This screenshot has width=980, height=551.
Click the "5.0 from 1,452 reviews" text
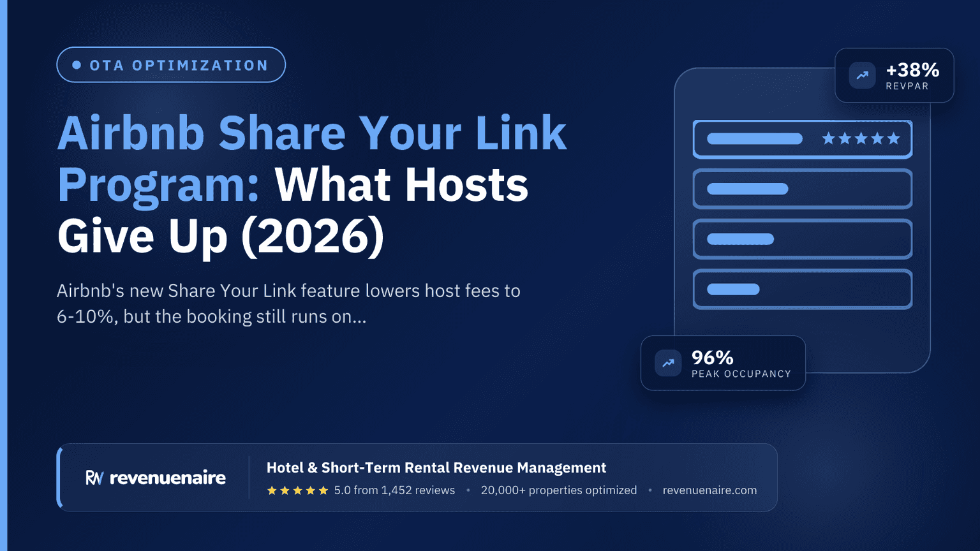click(394, 490)
